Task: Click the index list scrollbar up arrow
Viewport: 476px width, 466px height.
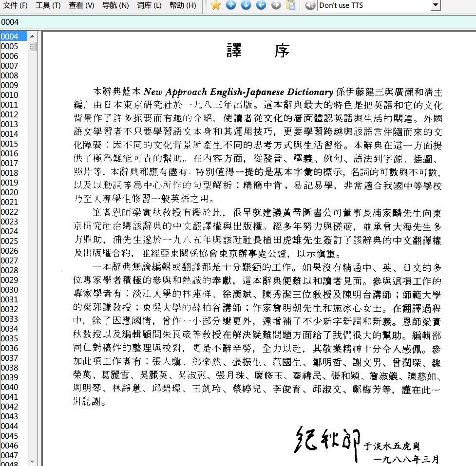Action: point(33,37)
